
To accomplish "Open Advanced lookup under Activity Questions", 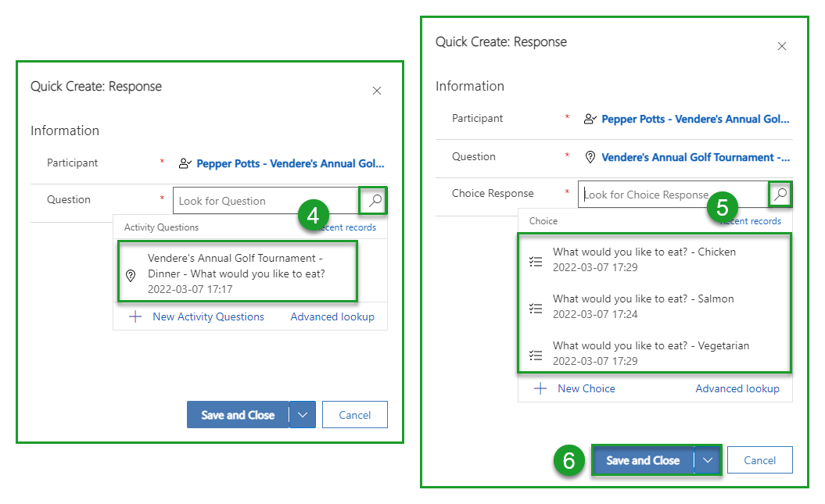I will pos(332,316).
